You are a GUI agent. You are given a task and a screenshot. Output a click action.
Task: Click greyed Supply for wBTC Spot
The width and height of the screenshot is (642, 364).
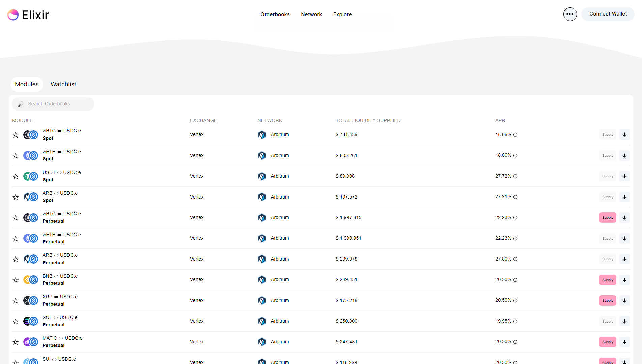click(x=608, y=135)
